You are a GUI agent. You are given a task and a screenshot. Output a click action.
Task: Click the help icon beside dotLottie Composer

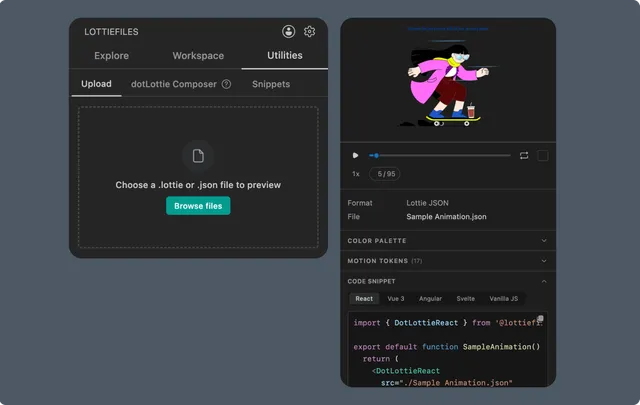coord(226,84)
